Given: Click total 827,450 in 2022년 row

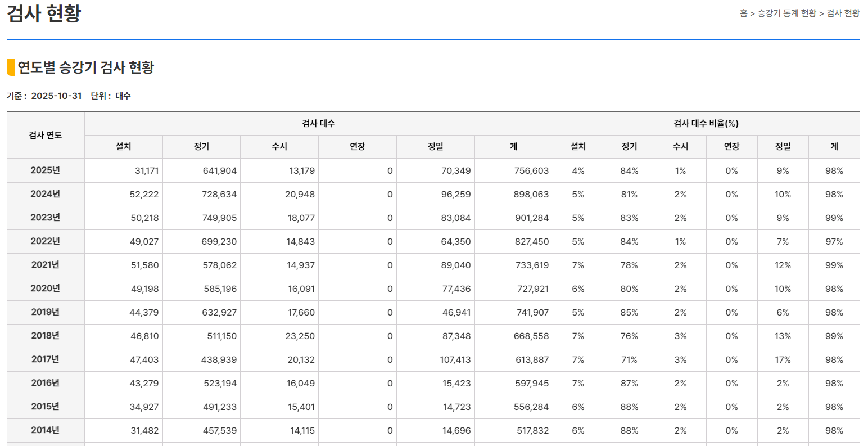Looking at the screenshot, I should (531, 242).
